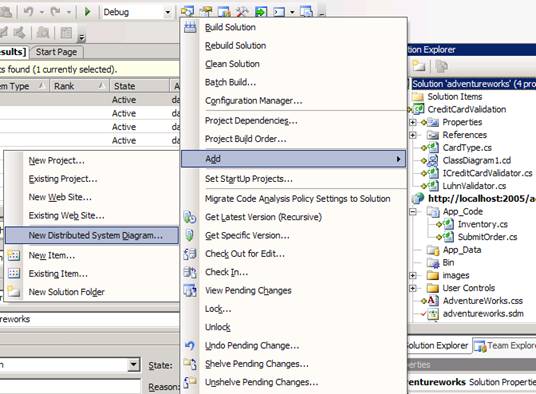
Task: Select New Distributed System Diagram
Action: (92, 235)
